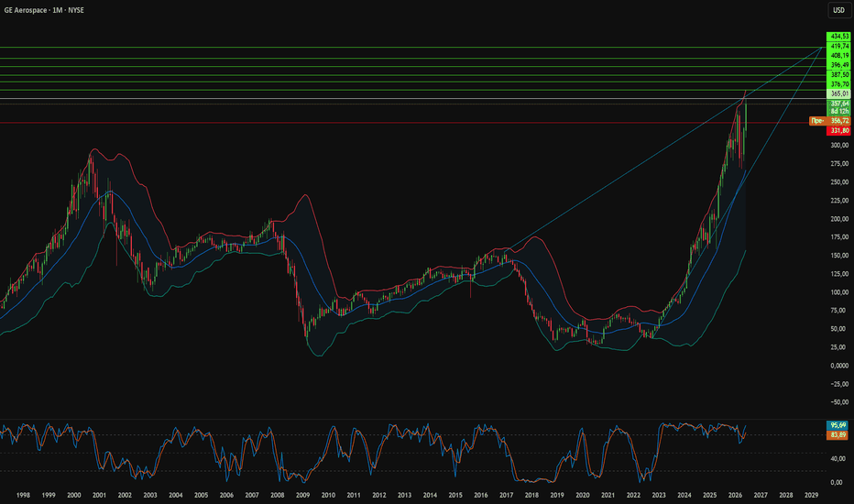Screen dimensions: 854x504
Task: Click the 2005 label on time axis
Action: 201,495
